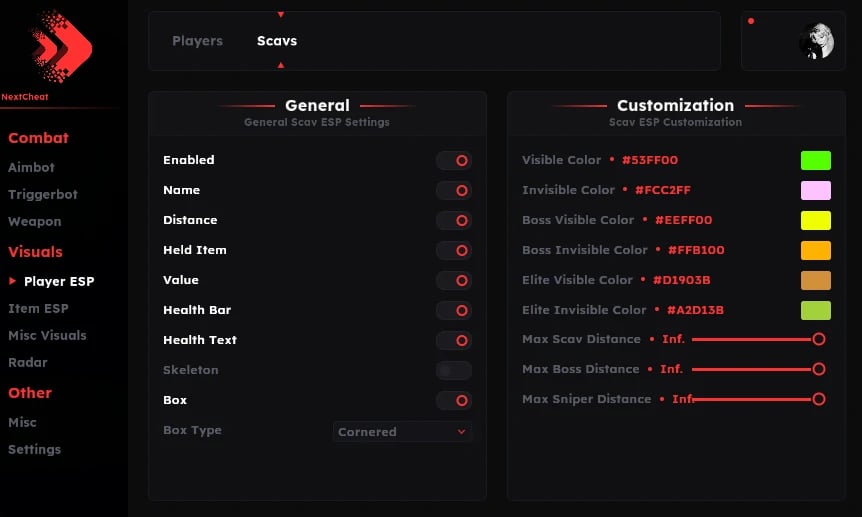Click the profile avatar picture

coord(815,41)
